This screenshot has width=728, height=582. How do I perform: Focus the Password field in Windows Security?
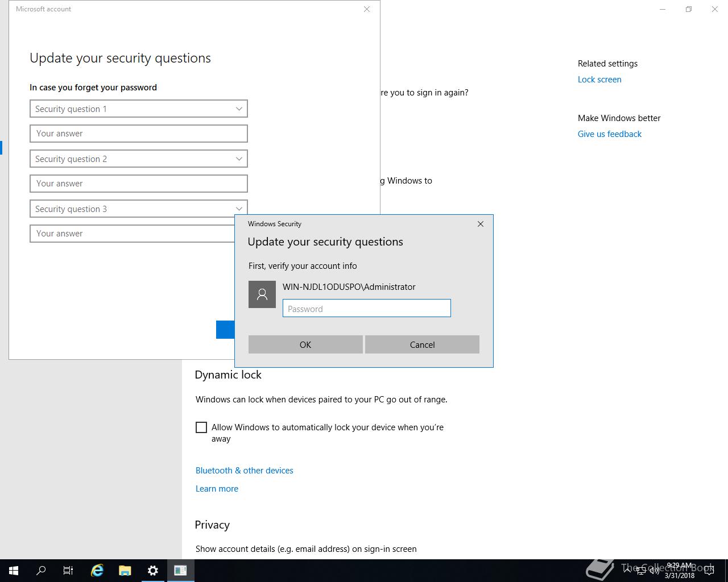click(x=366, y=309)
